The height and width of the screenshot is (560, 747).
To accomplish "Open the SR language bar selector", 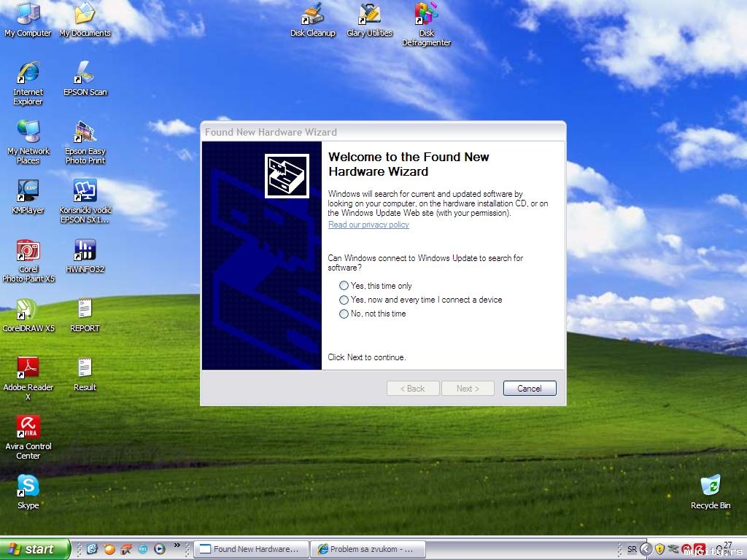I will point(632,549).
